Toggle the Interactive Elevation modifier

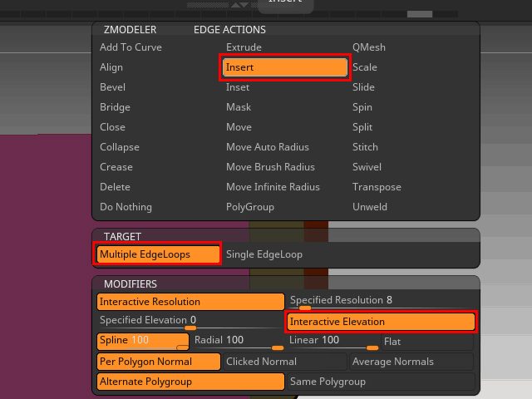(381, 322)
